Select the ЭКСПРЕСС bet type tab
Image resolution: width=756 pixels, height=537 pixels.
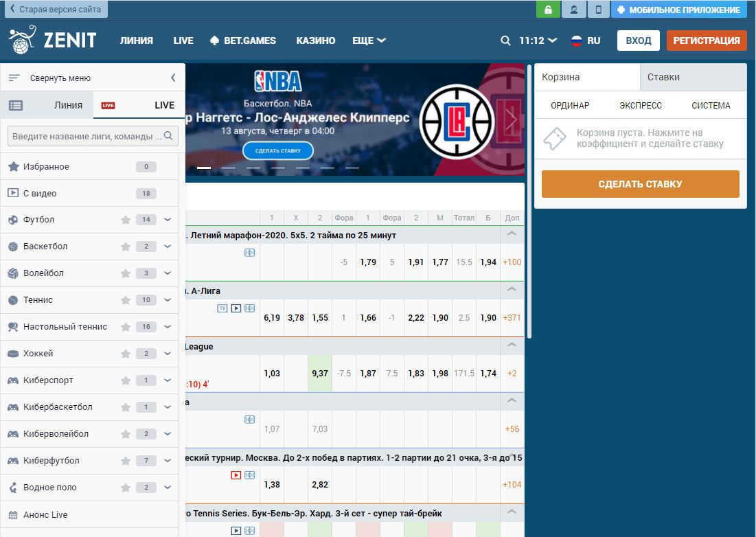[640, 106]
